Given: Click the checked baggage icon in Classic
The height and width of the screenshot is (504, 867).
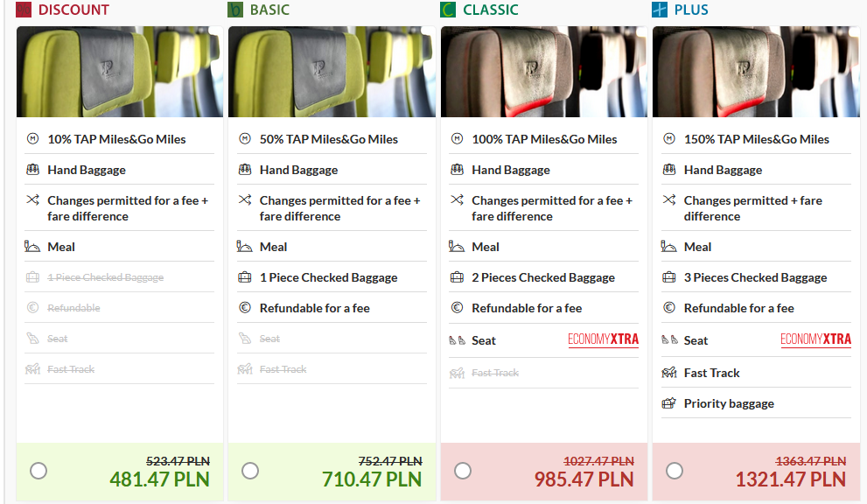Looking at the screenshot, I should click(457, 277).
